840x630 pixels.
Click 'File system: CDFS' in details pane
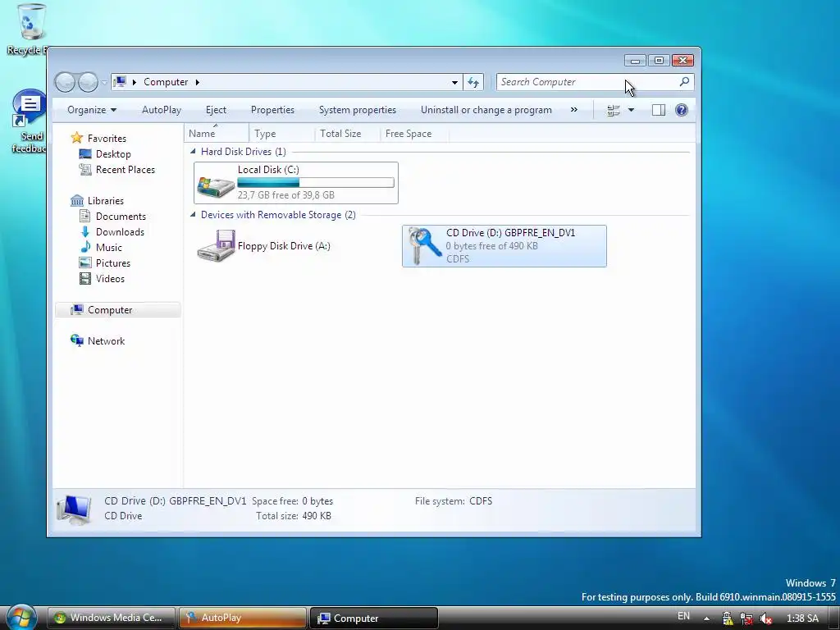click(453, 501)
